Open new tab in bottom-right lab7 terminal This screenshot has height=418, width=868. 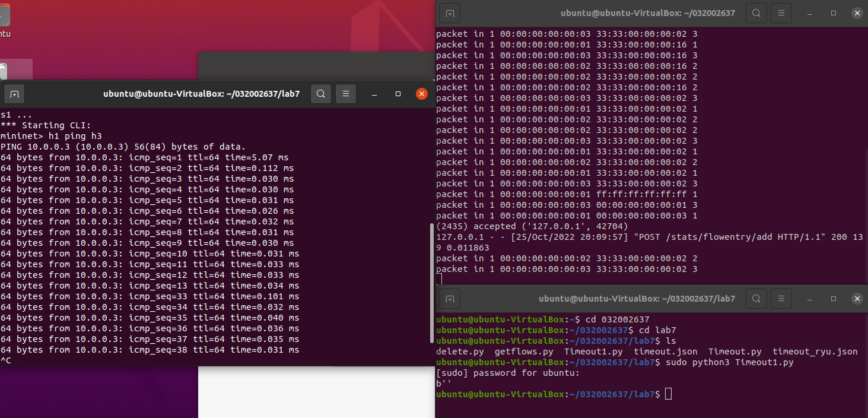point(450,298)
